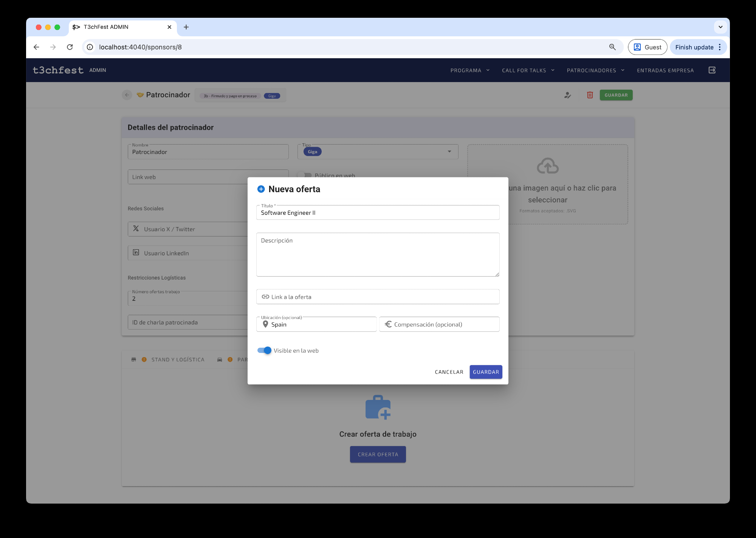
Task: Click the edit user pencil icon
Action: 567,95
